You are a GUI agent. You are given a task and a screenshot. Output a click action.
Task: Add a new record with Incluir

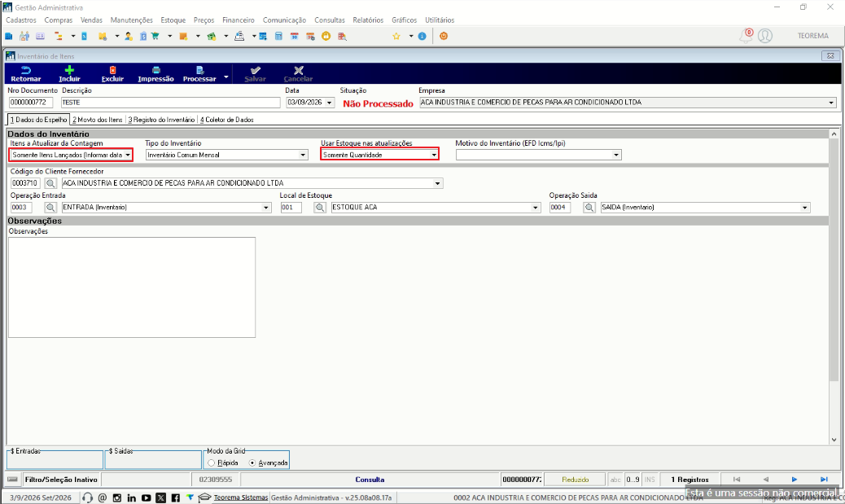tap(69, 74)
